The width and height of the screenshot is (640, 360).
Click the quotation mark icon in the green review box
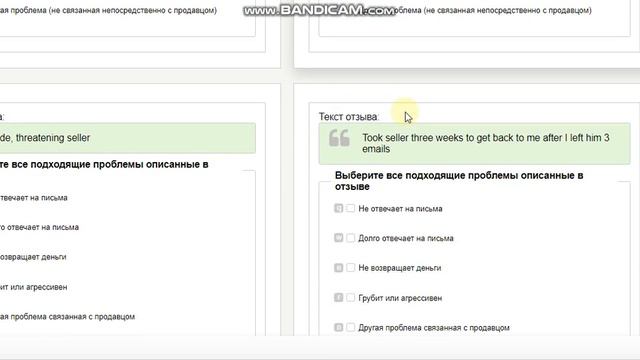tap(340, 138)
